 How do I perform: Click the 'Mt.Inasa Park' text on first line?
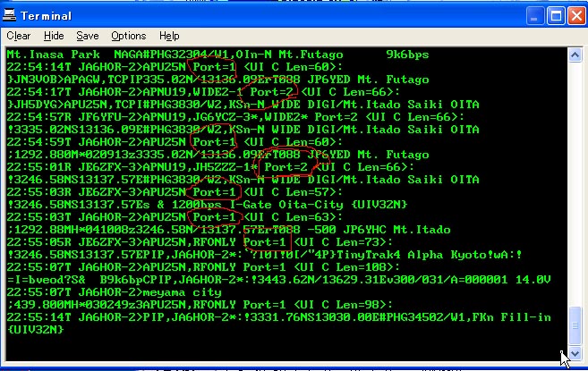coord(53,55)
